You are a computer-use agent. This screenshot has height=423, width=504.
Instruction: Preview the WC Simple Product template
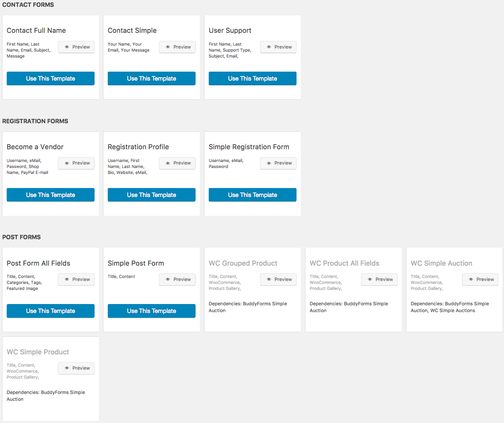tap(76, 368)
